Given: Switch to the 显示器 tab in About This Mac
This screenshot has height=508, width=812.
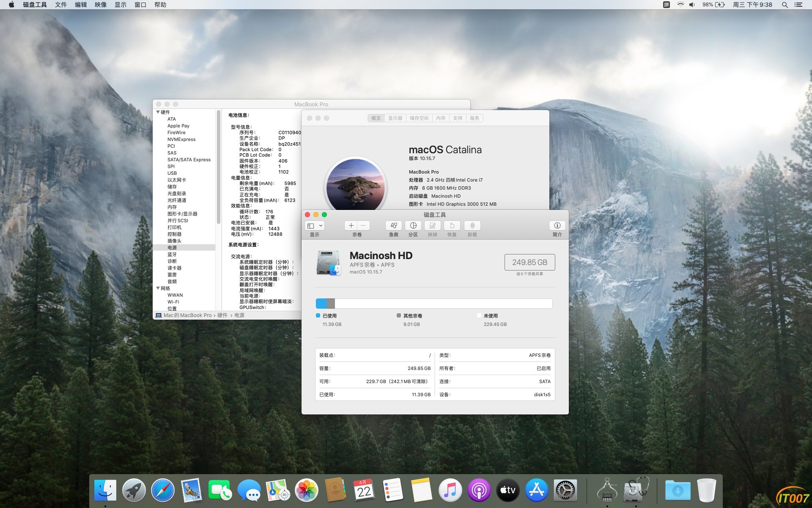Looking at the screenshot, I should click(x=395, y=118).
